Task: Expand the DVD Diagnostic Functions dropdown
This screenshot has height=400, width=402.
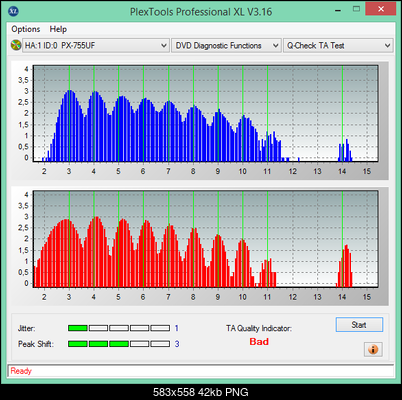Action: pyautogui.click(x=226, y=45)
